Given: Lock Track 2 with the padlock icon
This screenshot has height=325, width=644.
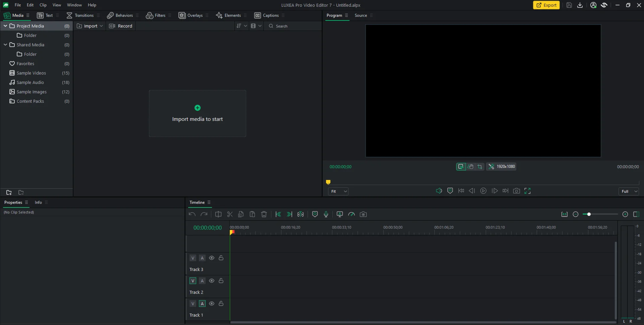Looking at the screenshot, I should (221, 281).
